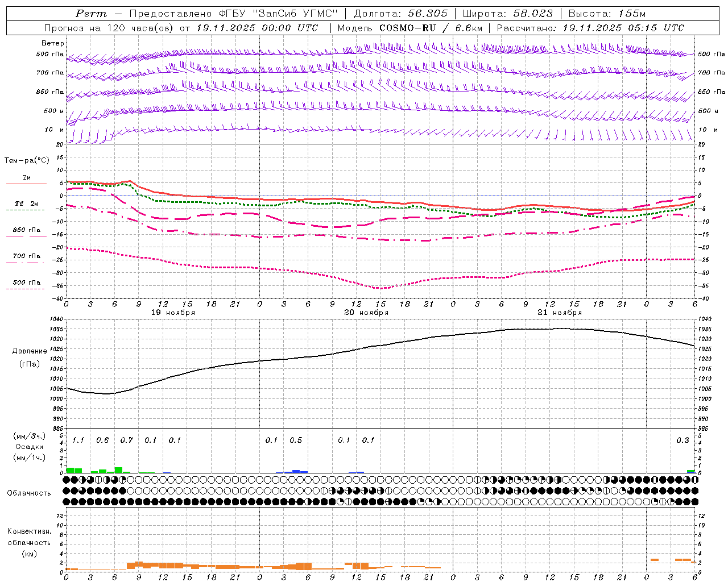
Task: Click the "Широта: 58.023" header value
Action: pos(507,14)
